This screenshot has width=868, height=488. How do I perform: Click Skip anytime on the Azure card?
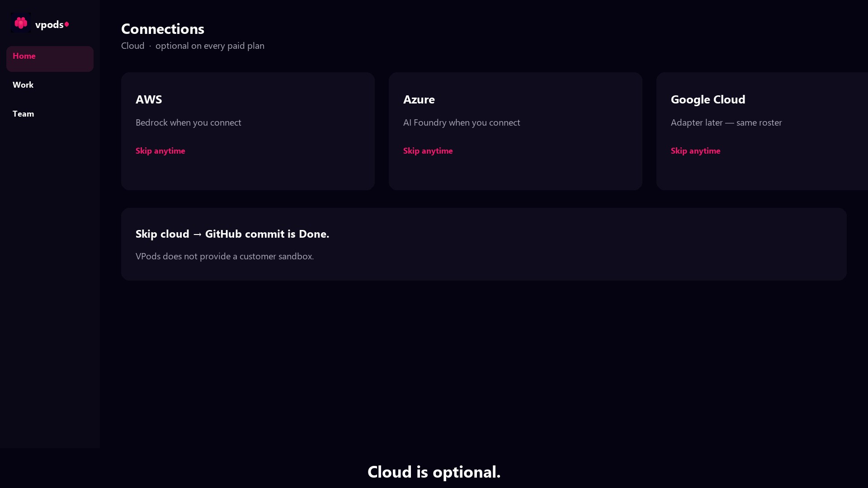point(428,151)
